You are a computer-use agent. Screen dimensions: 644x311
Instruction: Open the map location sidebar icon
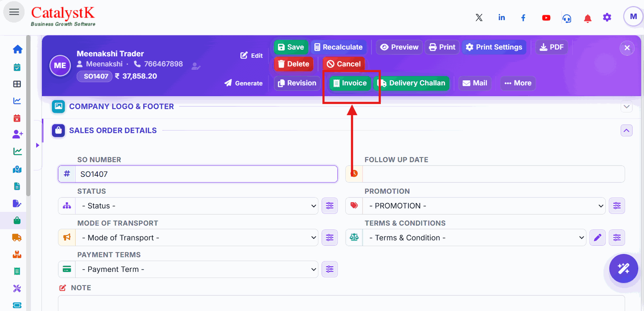[x=17, y=169]
